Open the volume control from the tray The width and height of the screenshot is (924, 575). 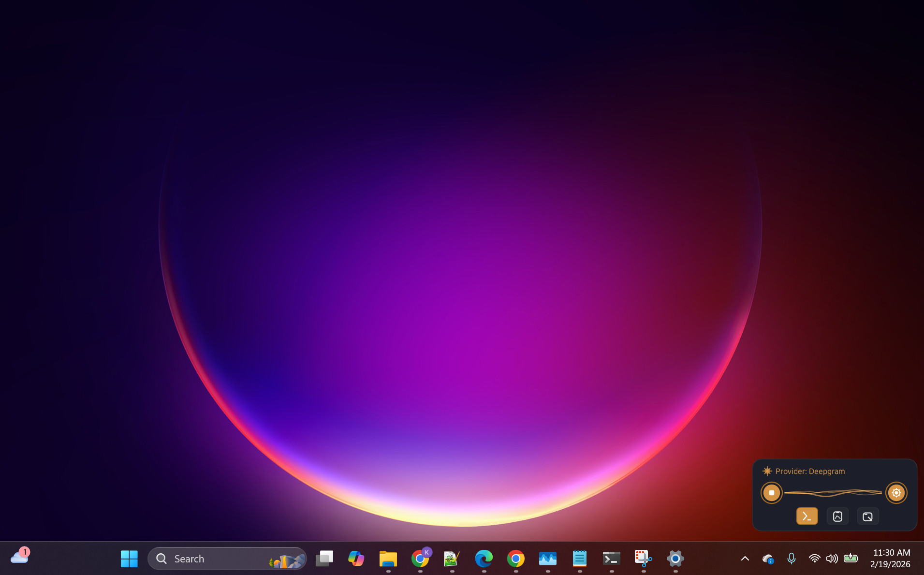point(832,559)
